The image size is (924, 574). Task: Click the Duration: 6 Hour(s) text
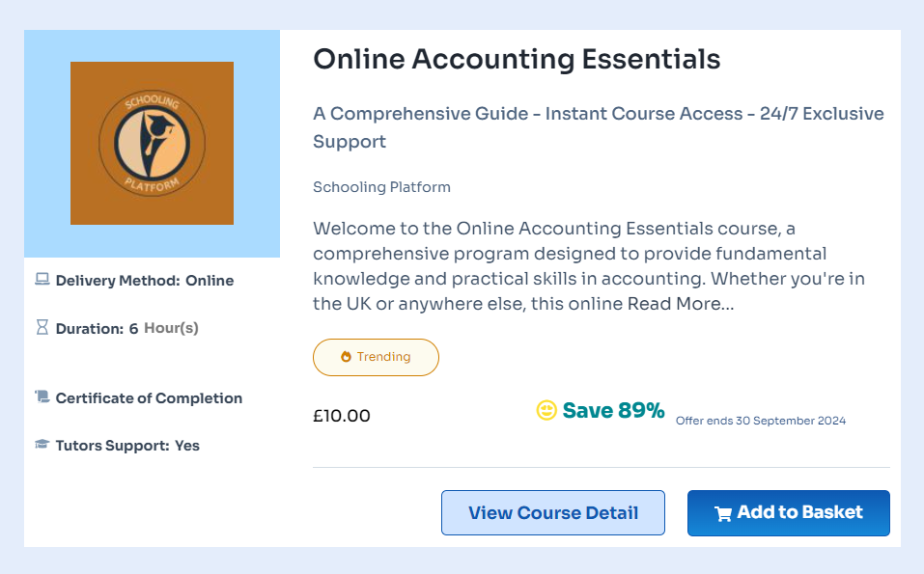pos(126,328)
